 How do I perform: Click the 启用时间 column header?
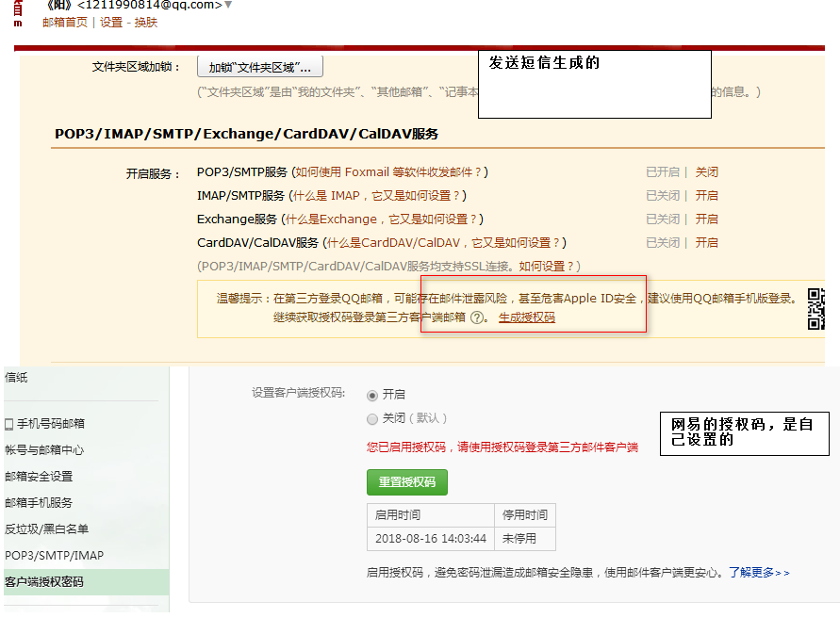point(431,515)
